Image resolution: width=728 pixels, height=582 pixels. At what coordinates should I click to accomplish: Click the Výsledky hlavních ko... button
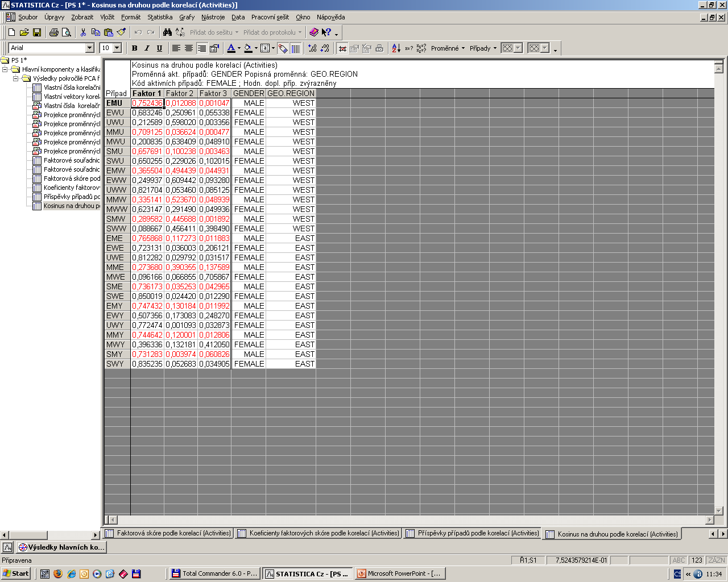tap(61, 547)
